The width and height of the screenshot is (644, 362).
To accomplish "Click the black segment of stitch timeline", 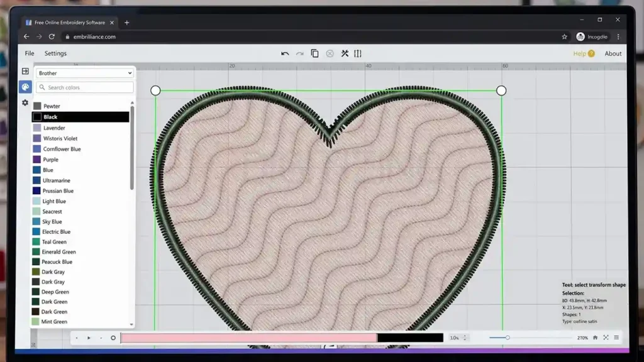I will point(410,337).
